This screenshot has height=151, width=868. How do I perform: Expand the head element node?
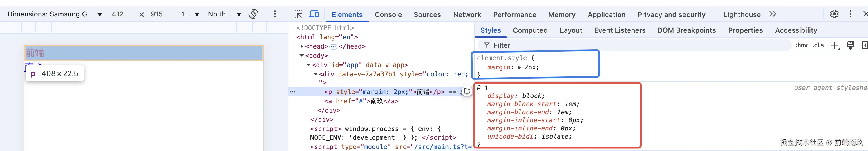(x=302, y=46)
